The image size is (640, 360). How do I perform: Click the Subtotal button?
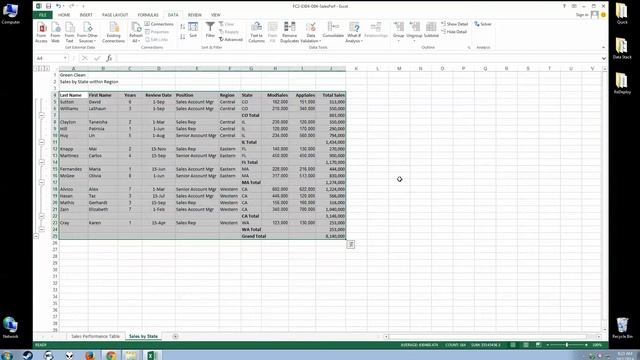click(431, 30)
